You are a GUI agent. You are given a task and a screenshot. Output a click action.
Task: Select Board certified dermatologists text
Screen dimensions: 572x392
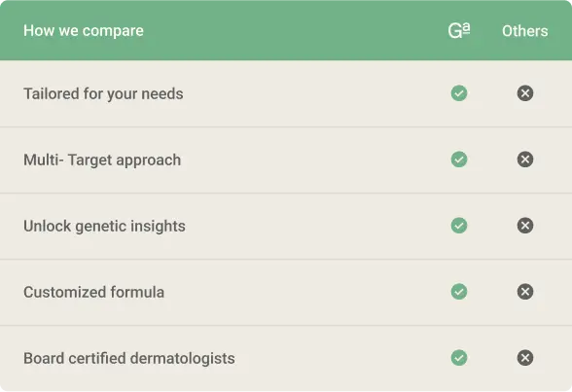point(129,359)
